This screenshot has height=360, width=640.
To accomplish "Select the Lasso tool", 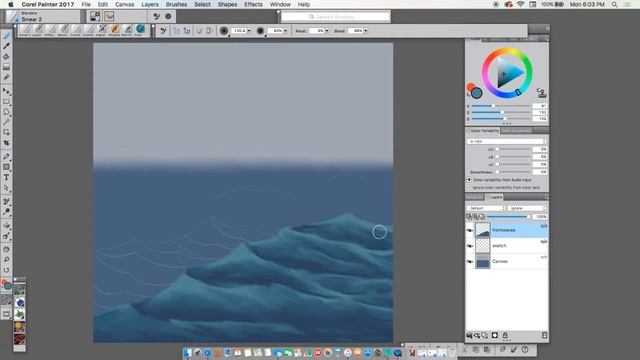I will pyautogui.click(x=6, y=111).
